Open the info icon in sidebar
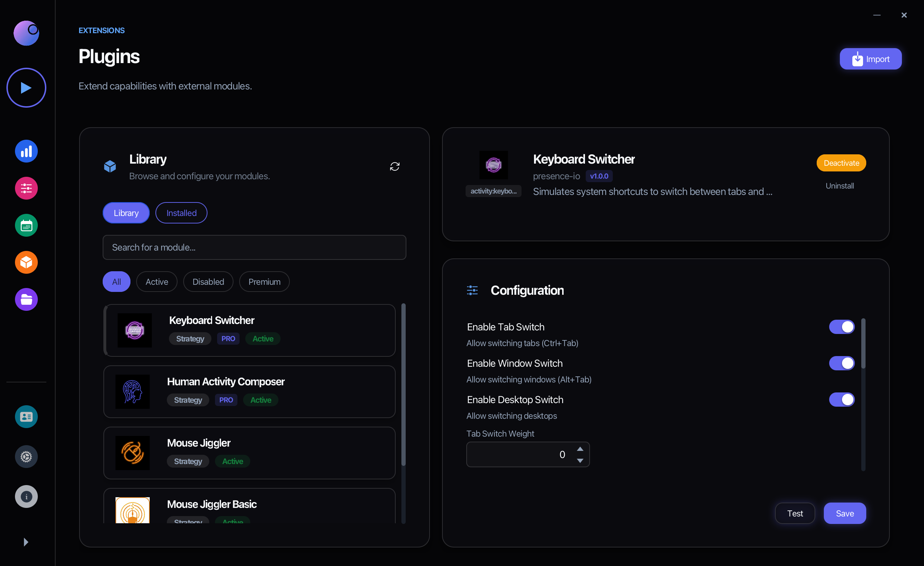The image size is (924, 566). [26, 496]
